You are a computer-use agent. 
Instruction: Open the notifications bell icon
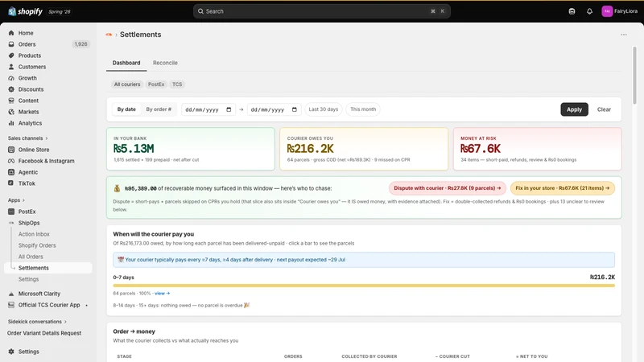click(x=589, y=11)
